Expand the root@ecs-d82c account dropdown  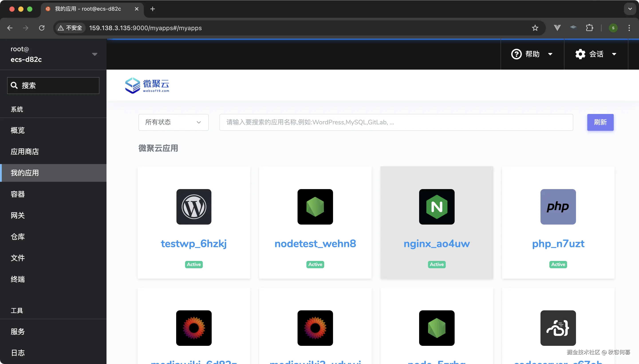tap(95, 54)
